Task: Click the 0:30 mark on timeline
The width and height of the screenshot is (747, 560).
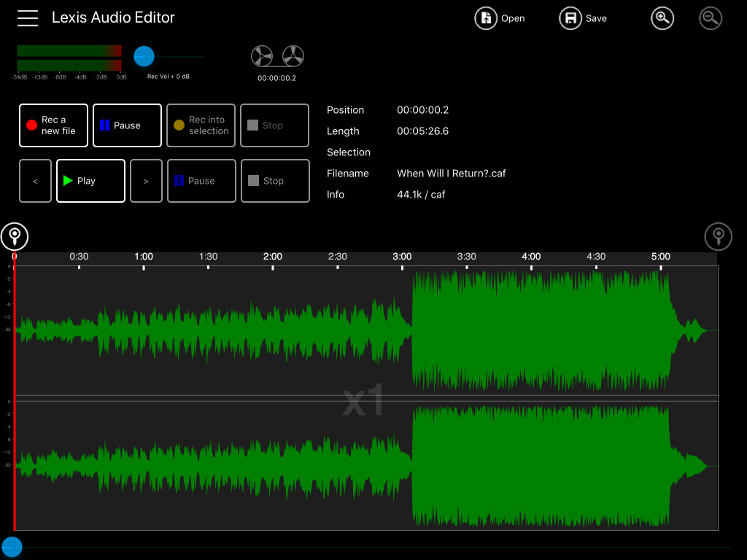Action: [x=79, y=257]
